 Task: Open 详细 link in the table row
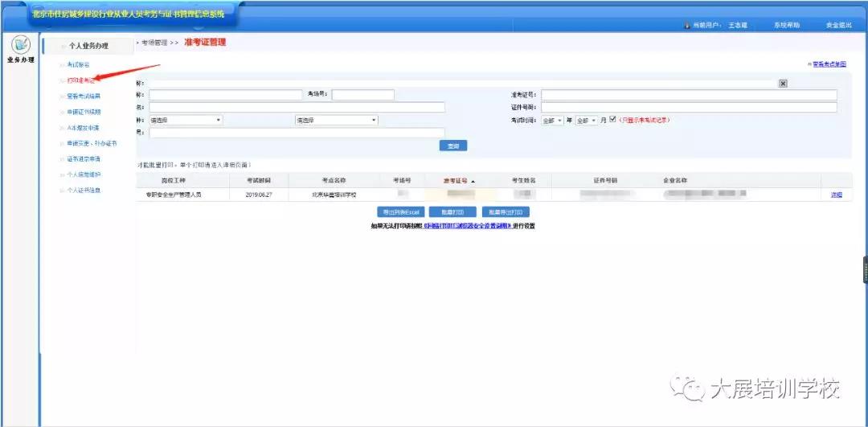coord(837,195)
